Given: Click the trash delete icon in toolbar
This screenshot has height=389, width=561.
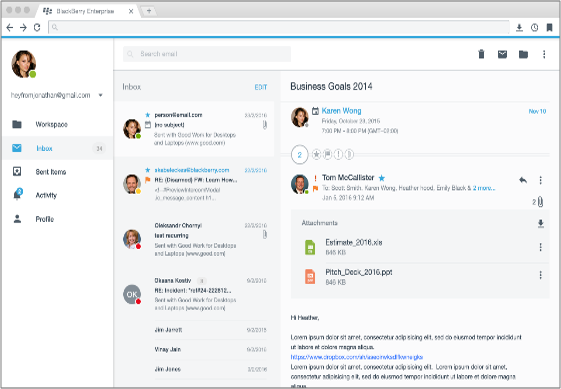Looking at the screenshot, I should pos(481,54).
